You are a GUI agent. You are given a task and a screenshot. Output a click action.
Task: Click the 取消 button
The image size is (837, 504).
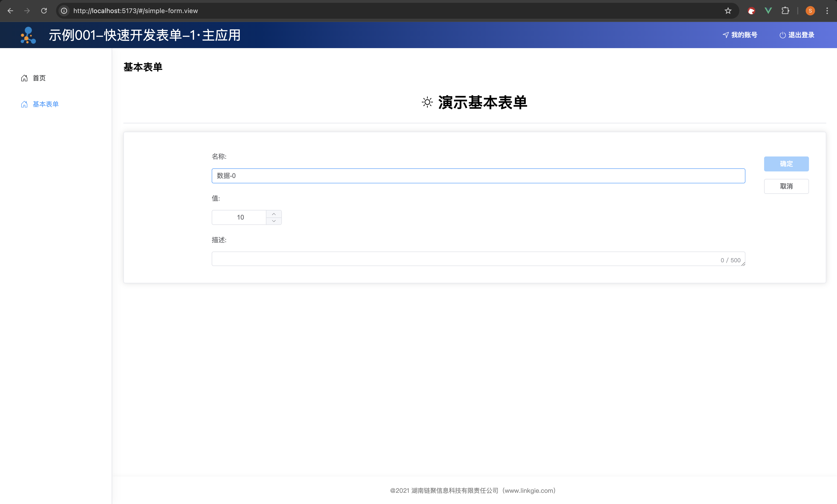(786, 186)
